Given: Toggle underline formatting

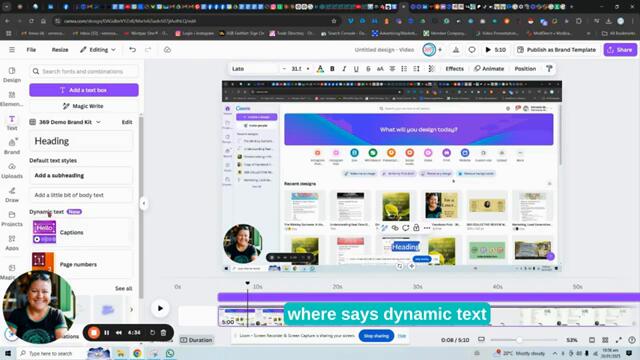Looking at the screenshot, I should click(x=356, y=69).
